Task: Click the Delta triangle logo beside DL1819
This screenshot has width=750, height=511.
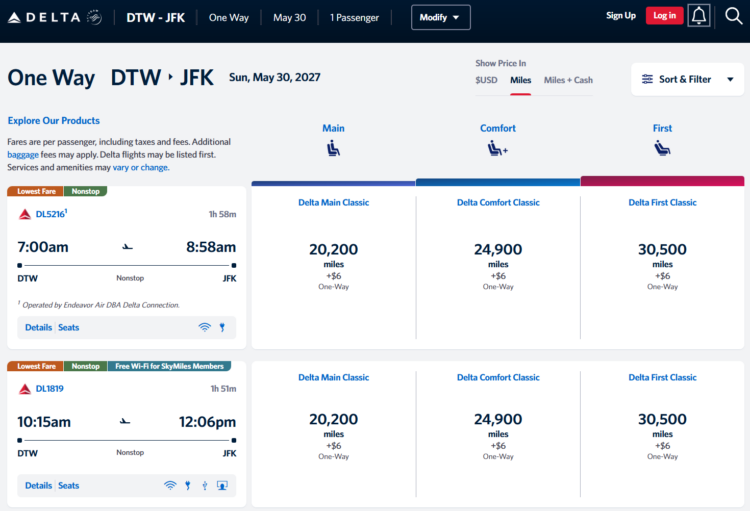Action: coord(24,389)
